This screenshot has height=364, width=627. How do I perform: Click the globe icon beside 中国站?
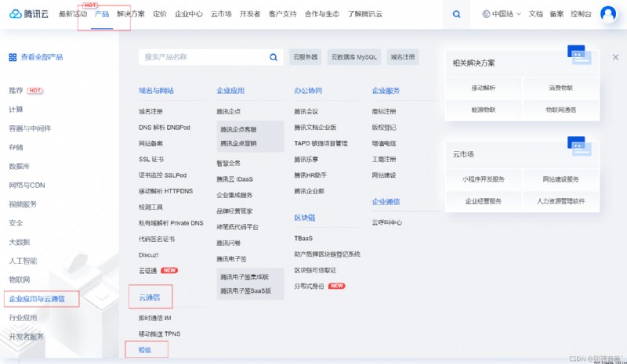[486, 14]
